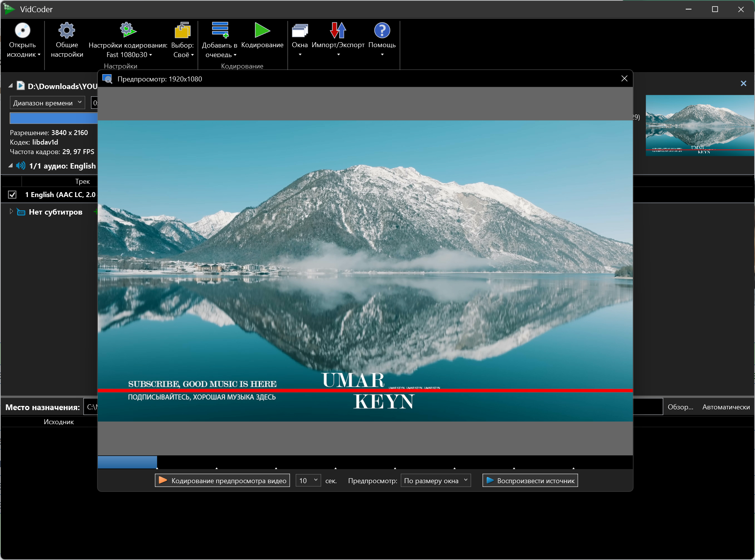Screen dimensions: 755x560
Task: Click Add to Queue icon
Action: [220, 30]
